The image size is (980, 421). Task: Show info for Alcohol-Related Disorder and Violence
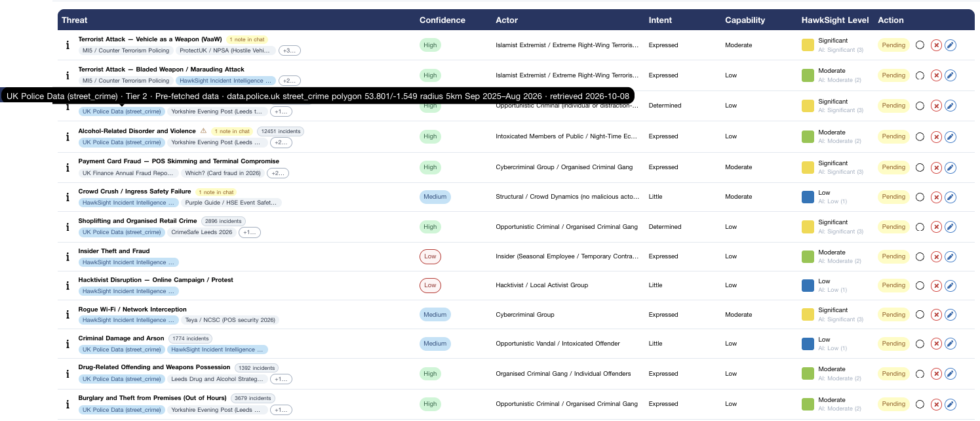click(x=68, y=136)
